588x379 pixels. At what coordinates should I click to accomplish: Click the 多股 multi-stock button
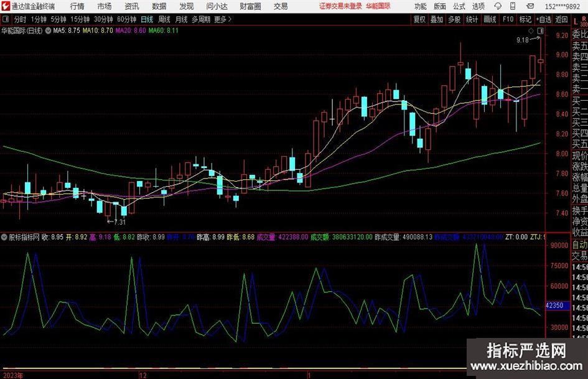tap(454, 19)
